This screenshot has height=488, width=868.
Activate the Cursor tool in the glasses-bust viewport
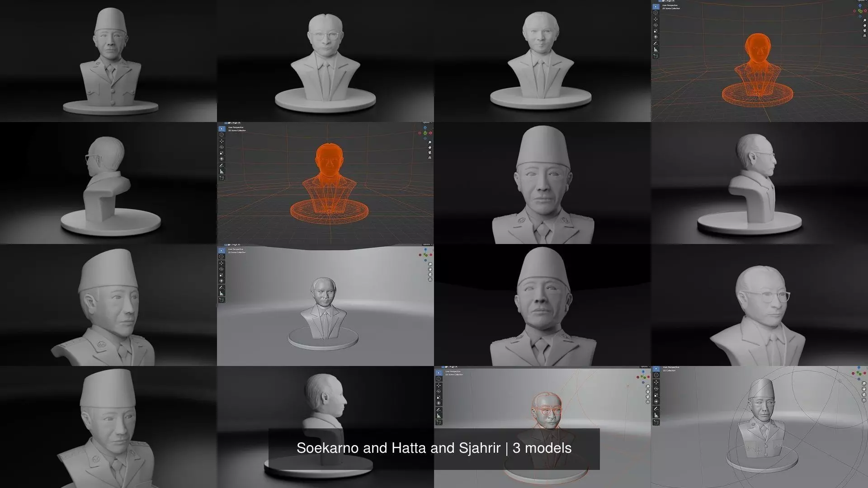[x=439, y=379]
